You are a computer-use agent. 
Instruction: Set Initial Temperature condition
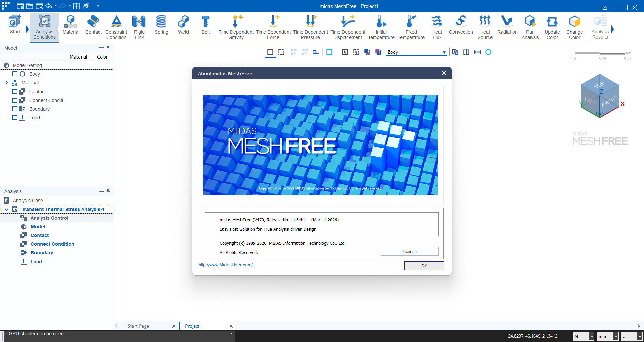(381, 27)
